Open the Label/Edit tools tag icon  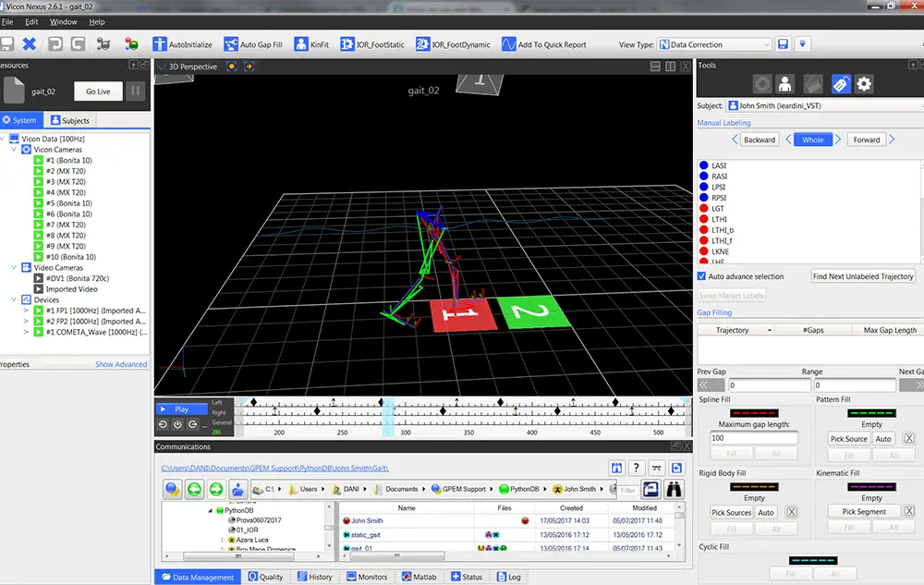pyautogui.click(x=840, y=84)
